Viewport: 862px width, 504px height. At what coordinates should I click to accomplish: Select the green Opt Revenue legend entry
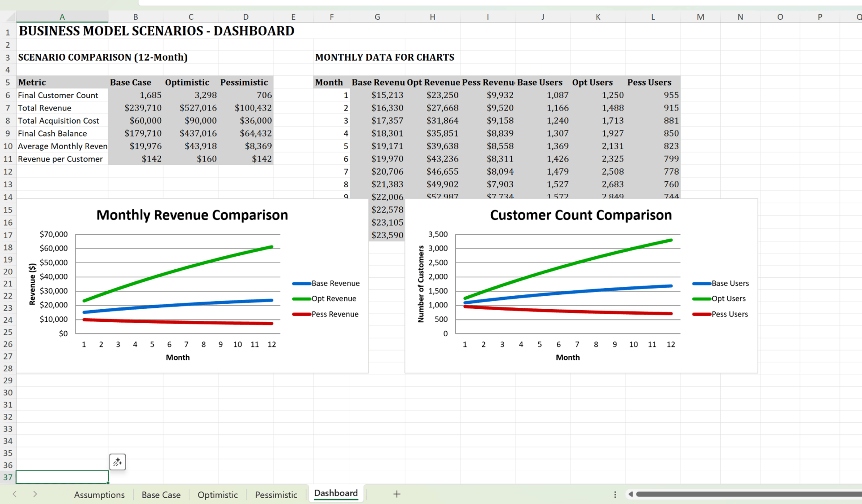pyautogui.click(x=334, y=299)
